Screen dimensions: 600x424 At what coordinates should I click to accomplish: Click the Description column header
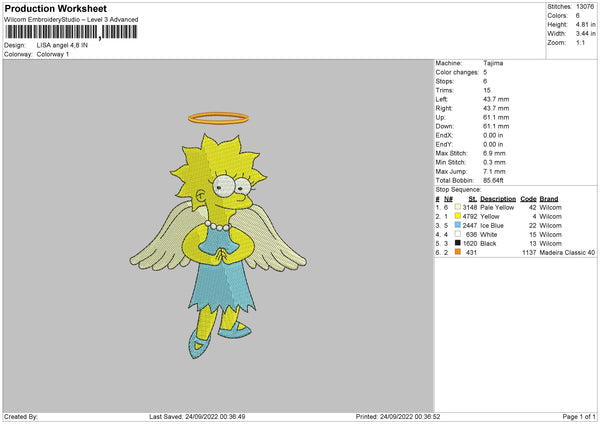(498, 199)
